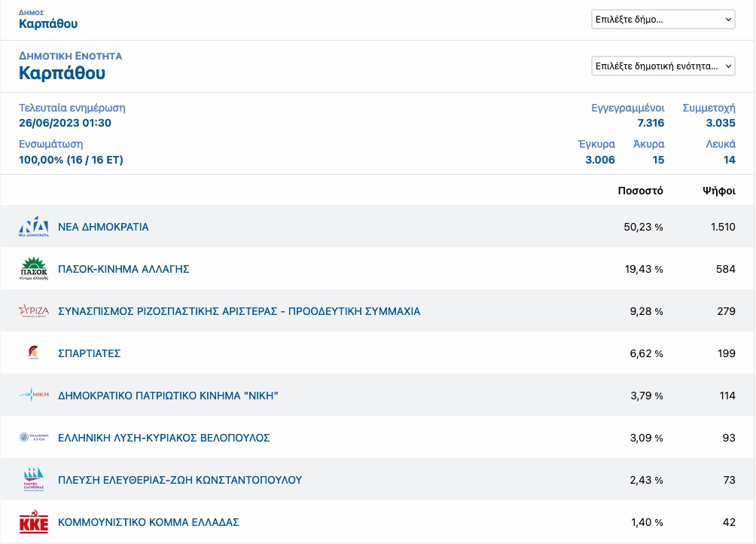
Task: Click the Συμμετοχή label
Action: [x=709, y=108]
